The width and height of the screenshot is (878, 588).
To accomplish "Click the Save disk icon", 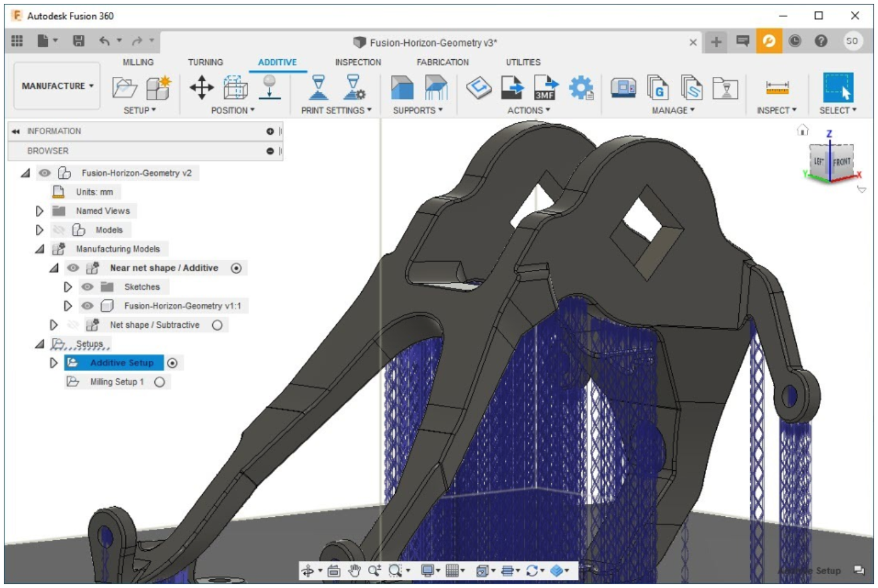I will click(79, 41).
